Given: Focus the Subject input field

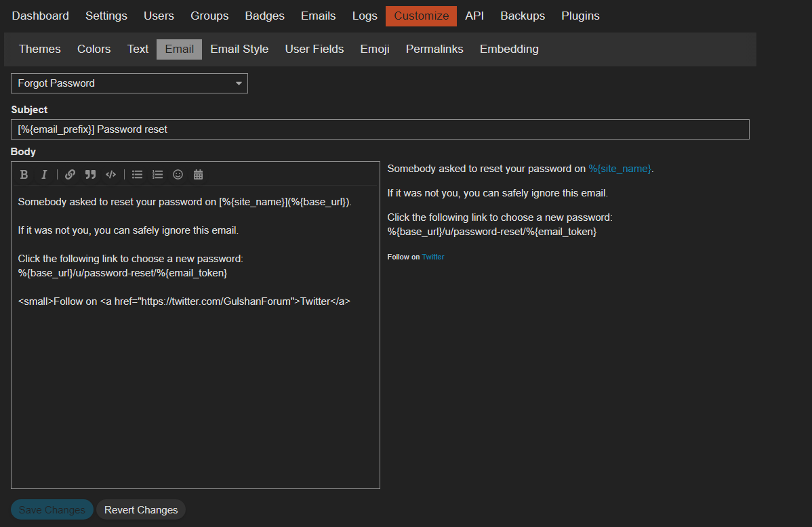Looking at the screenshot, I should [380, 129].
